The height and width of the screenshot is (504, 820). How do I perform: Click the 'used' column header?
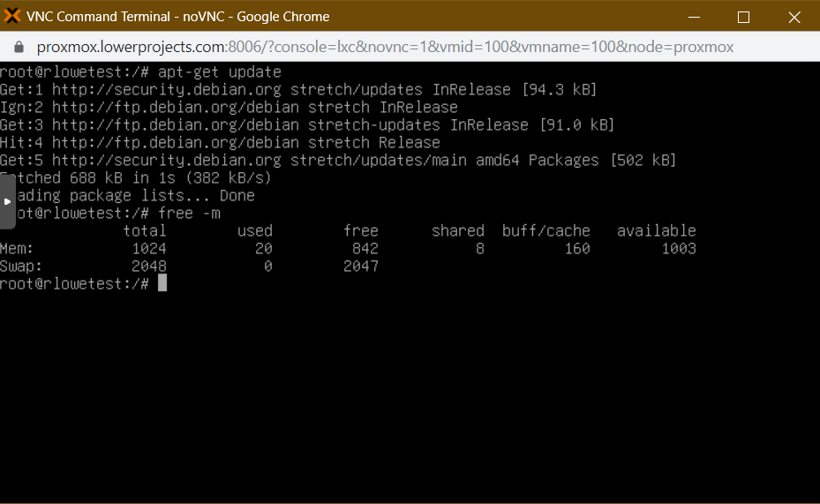255,230
